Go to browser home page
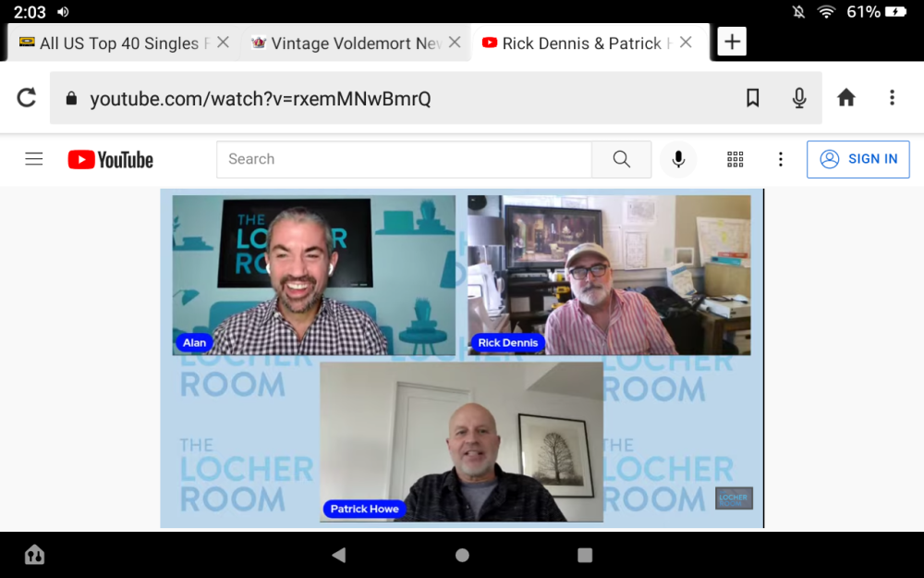The image size is (924, 578). coord(846,98)
